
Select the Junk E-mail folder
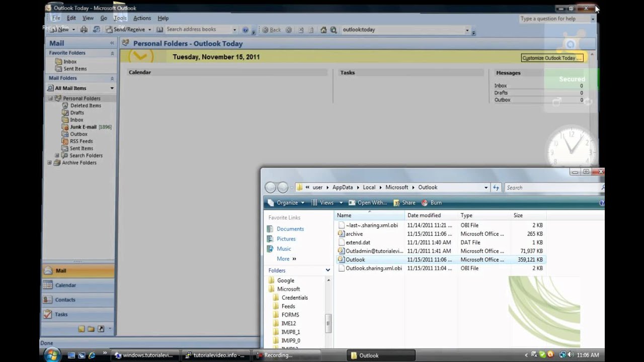tap(87, 127)
